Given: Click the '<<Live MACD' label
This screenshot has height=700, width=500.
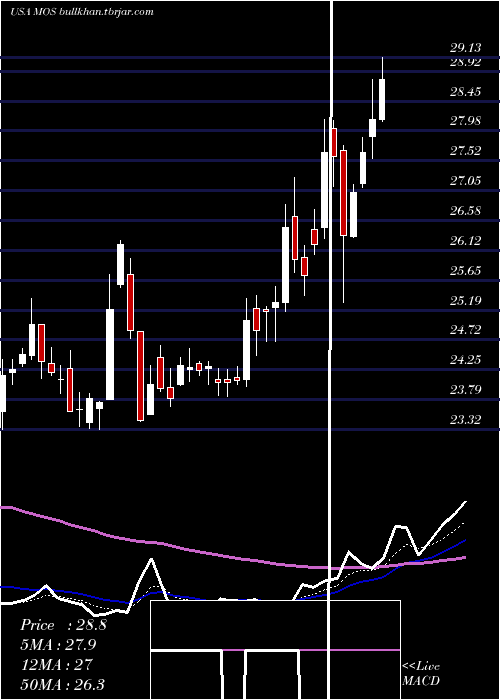Looking at the screenshot, I should point(421,673).
